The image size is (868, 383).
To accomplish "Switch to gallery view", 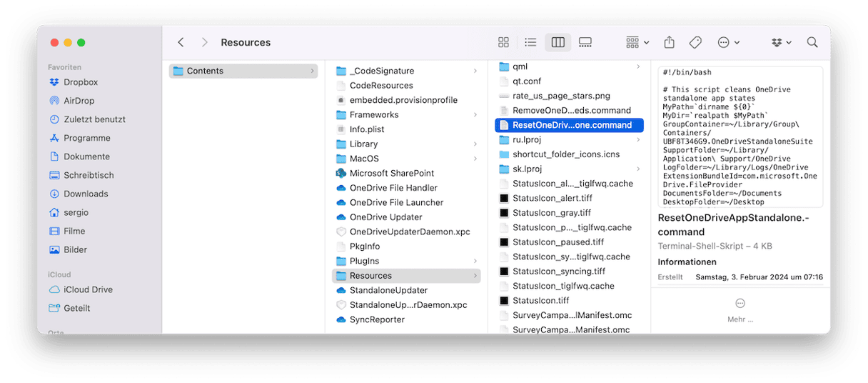I will pos(585,43).
